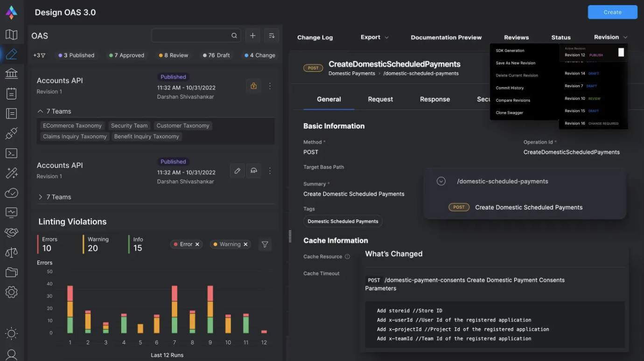Switch to the Request tab
The height and width of the screenshot is (361, 644).
click(380, 99)
